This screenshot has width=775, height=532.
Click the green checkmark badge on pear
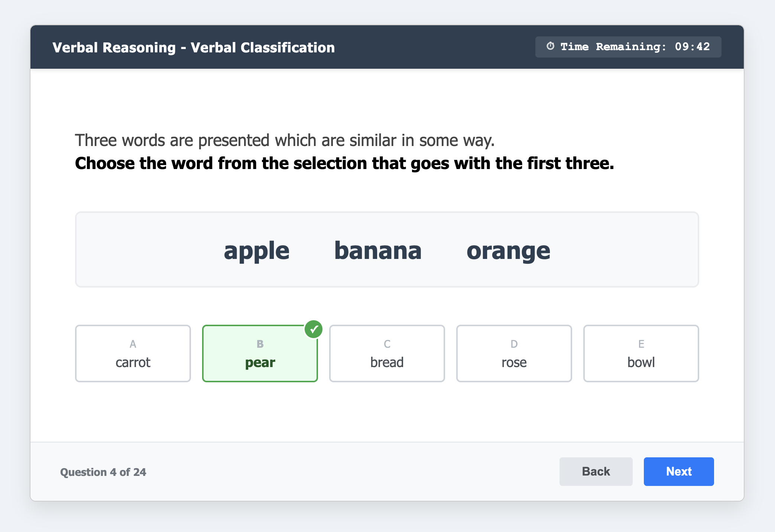coord(314,330)
